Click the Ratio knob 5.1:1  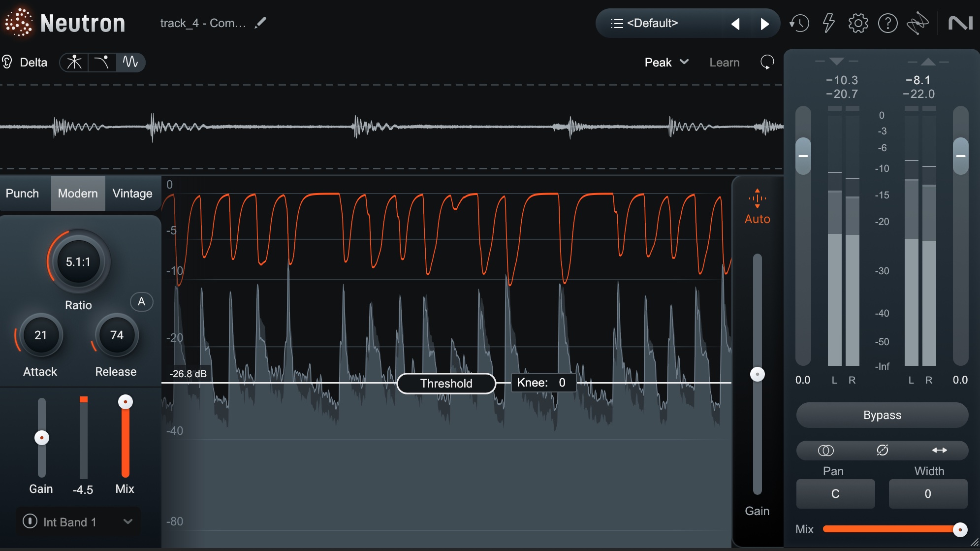[x=79, y=261]
